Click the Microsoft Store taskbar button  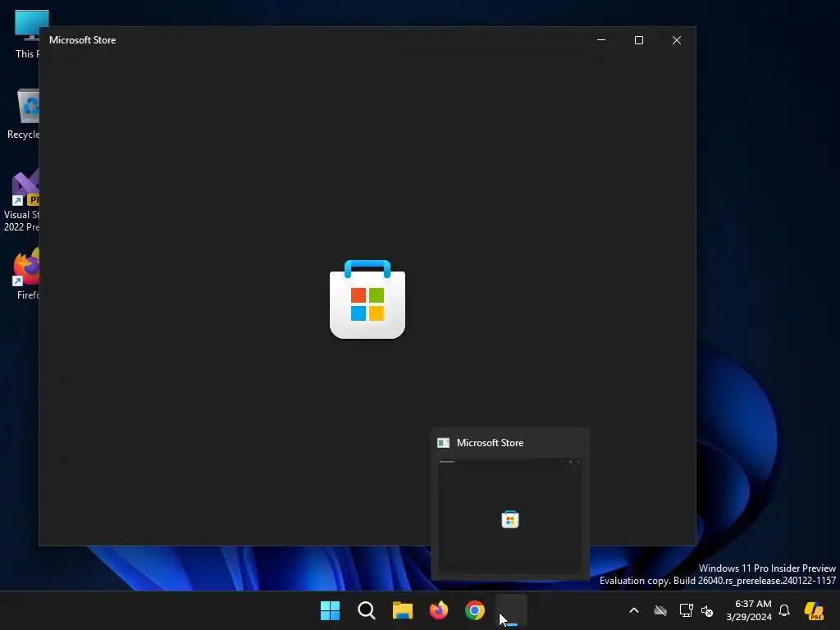511,610
